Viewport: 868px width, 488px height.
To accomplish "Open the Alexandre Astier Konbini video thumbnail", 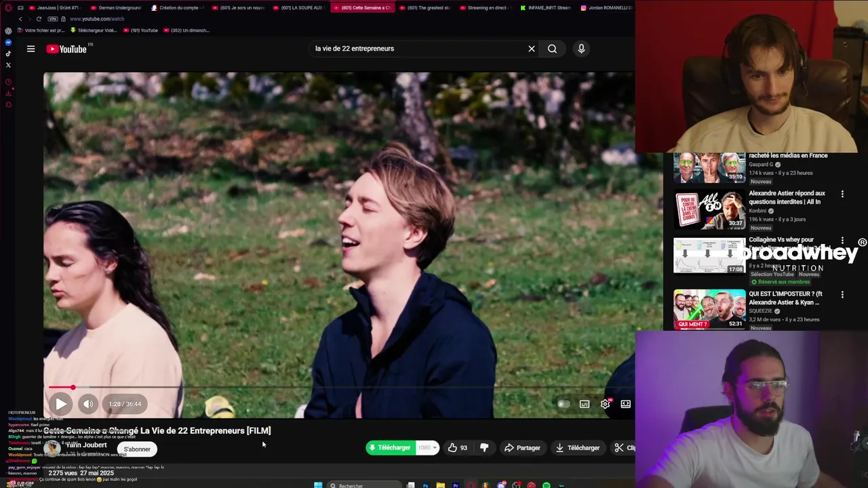I will click(709, 211).
